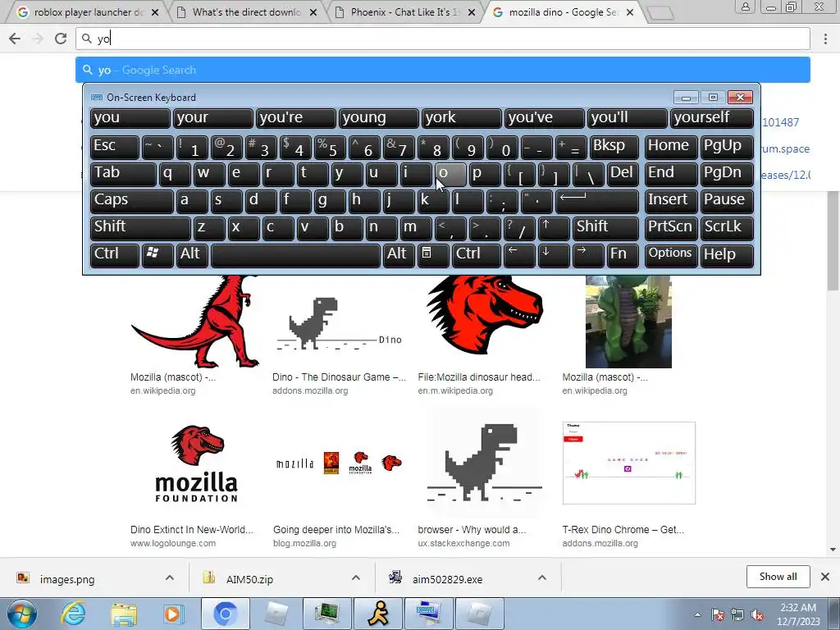This screenshot has height=630, width=840.
Task: Toggle the left Alt key on the keyboard
Action: coord(192,255)
